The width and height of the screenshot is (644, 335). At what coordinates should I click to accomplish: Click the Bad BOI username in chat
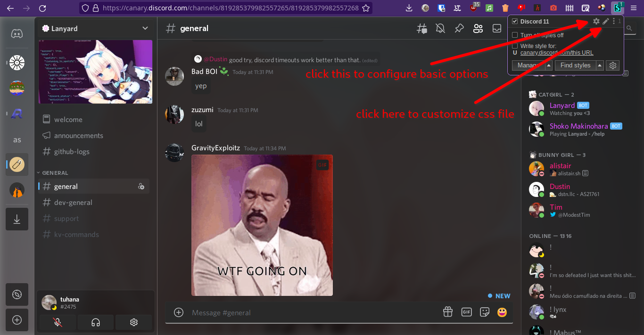[204, 72]
